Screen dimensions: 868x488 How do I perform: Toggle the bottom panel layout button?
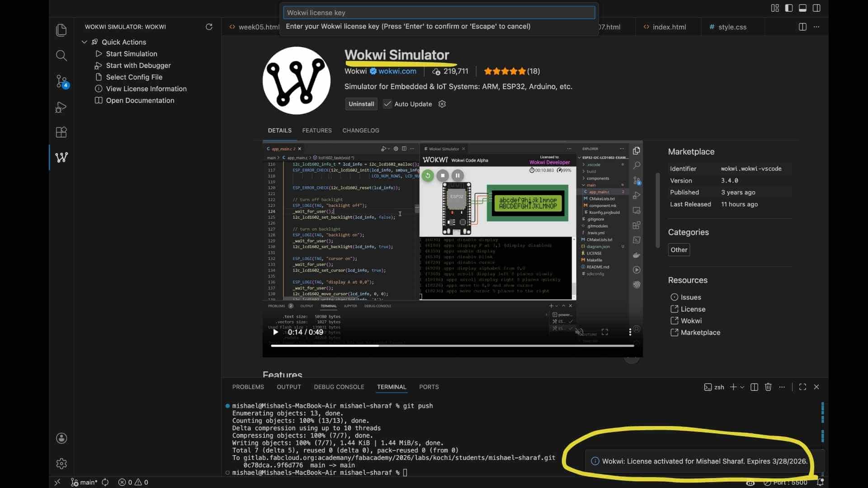803,8
